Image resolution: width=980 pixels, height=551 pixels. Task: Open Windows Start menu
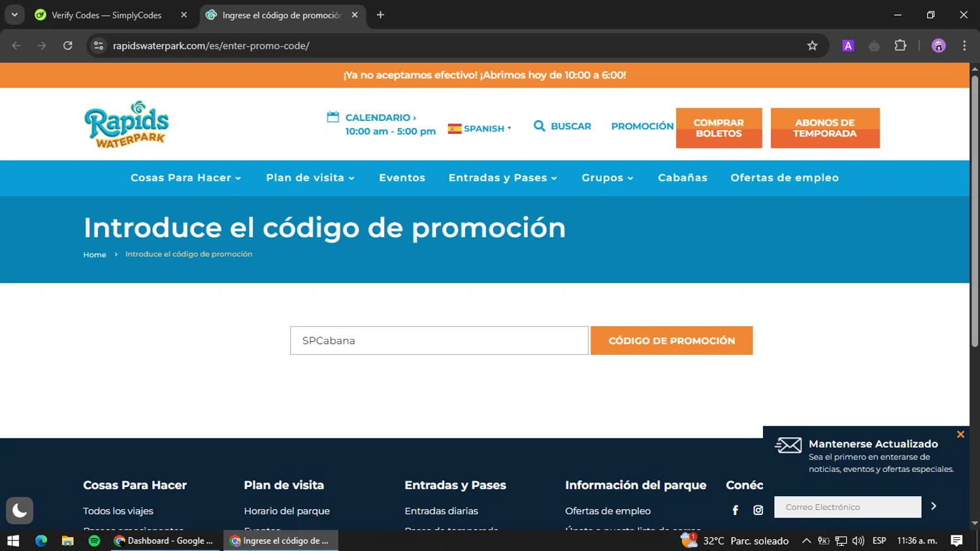pyautogui.click(x=13, y=541)
